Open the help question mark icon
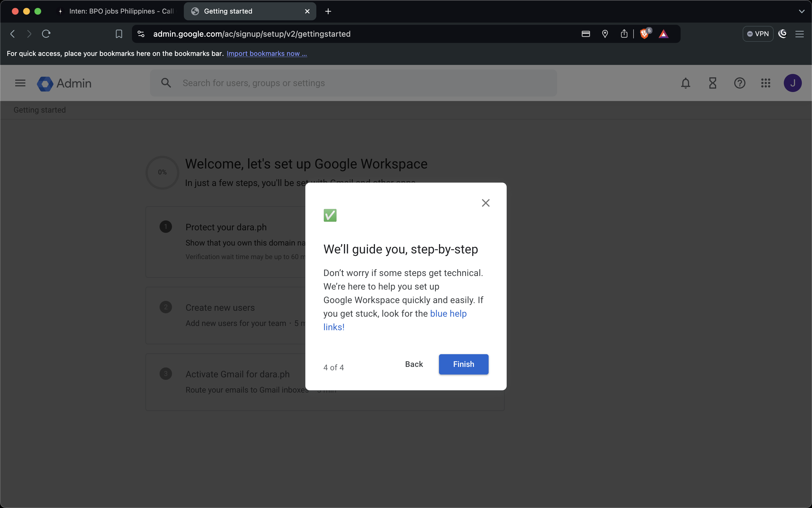The height and width of the screenshot is (508, 812). tap(740, 83)
